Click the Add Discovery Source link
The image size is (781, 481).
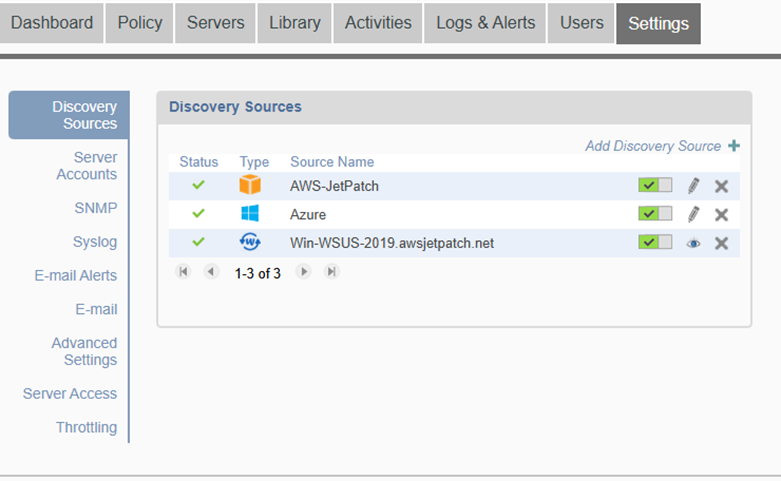(x=653, y=146)
